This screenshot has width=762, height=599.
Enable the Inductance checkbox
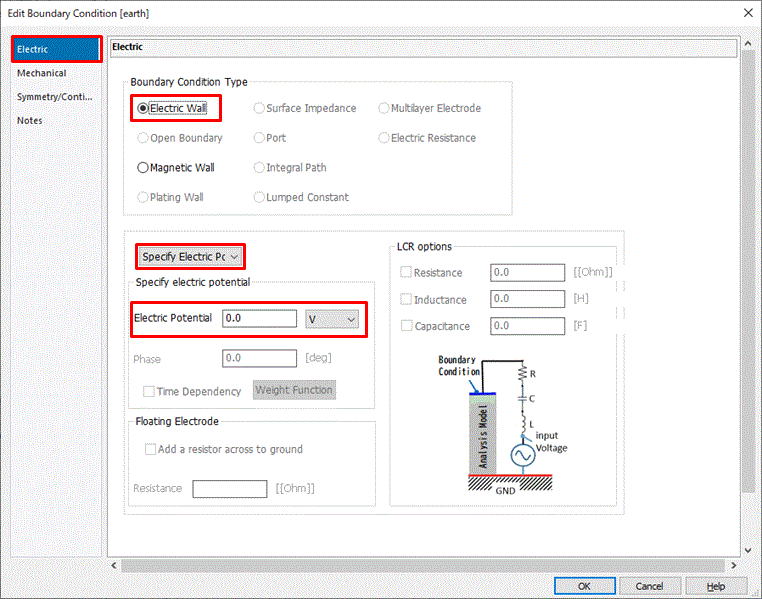406,299
